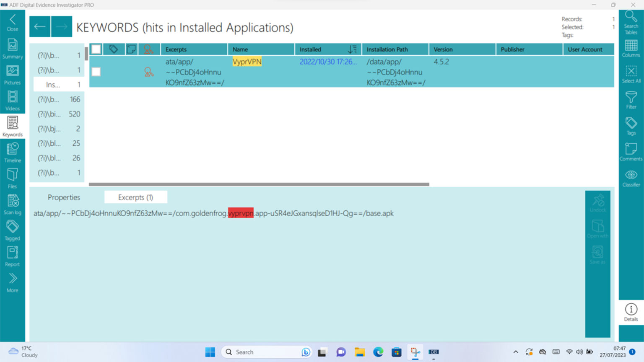The height and width of the screenshot is (362, 644).
Task: Click the version 4.5.2 cell
Action: (441, 62)
